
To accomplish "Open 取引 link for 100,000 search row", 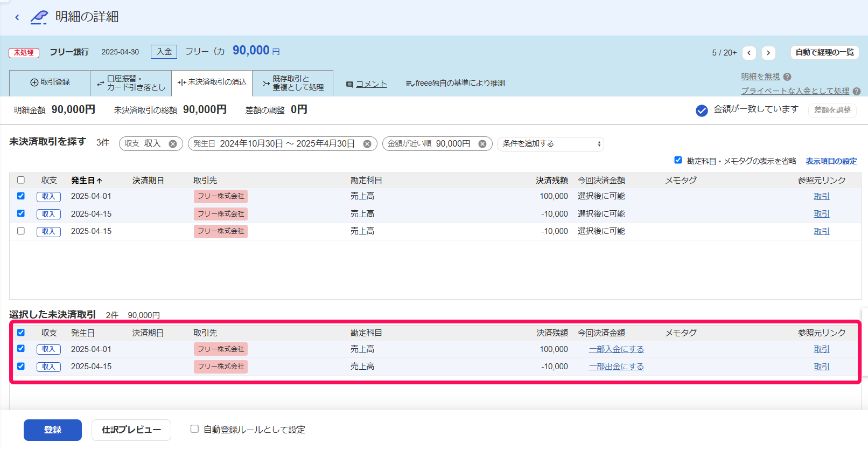I will 821,197.
